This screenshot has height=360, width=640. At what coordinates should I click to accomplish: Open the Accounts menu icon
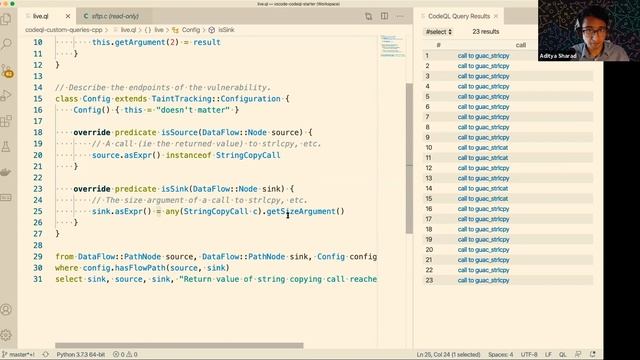coord(6,310)
